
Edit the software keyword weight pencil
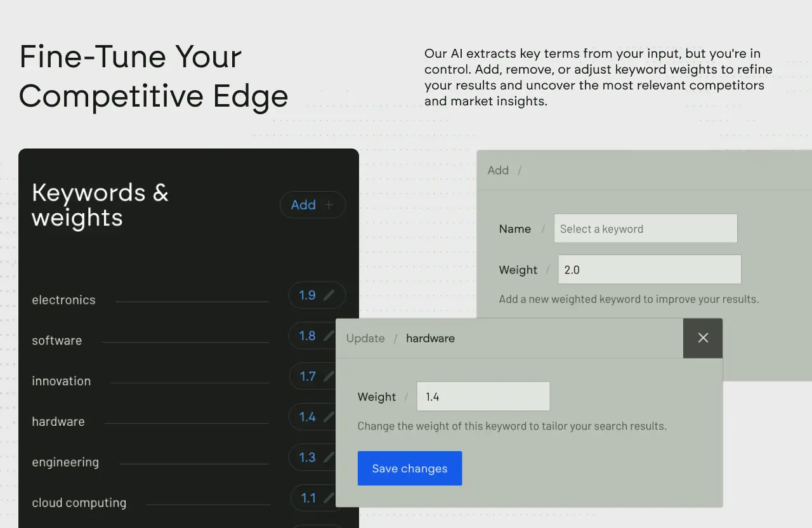(329, 336)
